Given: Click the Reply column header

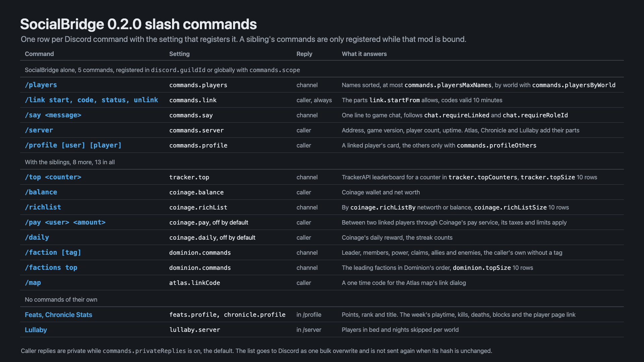Looking at the screenshot, I should coord(304,54).
